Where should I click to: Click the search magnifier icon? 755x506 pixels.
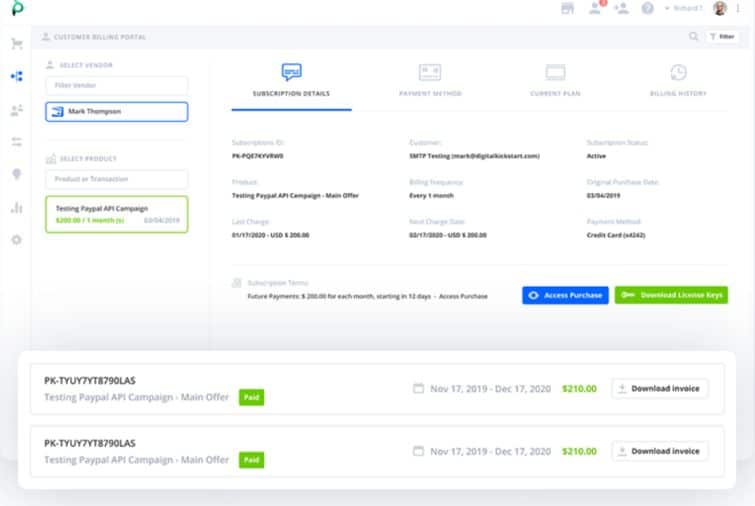click(x=694, y=37)
